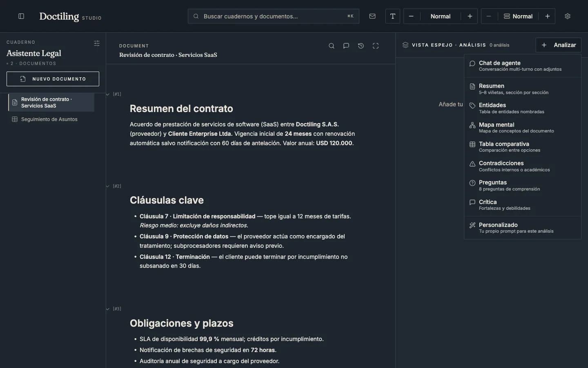Select Mapa mental analysis option

click(x=523, y=128)
